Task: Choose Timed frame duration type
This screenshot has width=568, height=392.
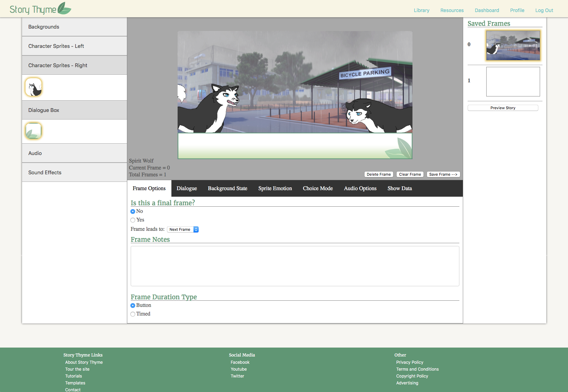Action: click(133, 314)
